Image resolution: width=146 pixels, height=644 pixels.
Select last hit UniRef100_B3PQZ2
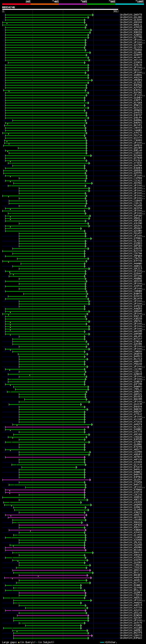point(131,638)
